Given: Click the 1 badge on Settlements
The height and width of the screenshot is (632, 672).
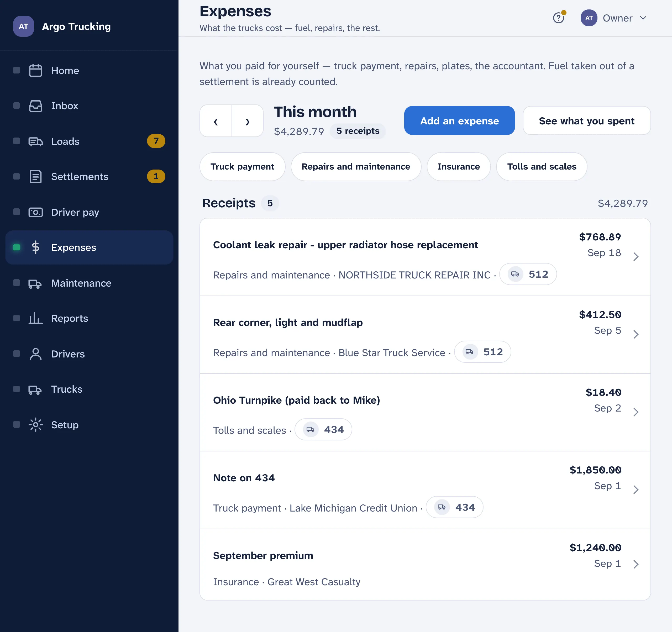Looking at the screenshot, I should tap(156, 176).
